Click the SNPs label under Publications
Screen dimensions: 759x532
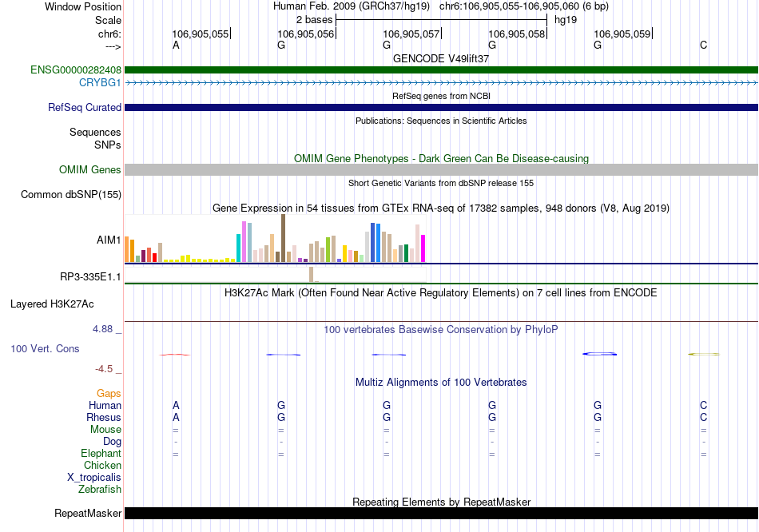[x=108, y=145]
